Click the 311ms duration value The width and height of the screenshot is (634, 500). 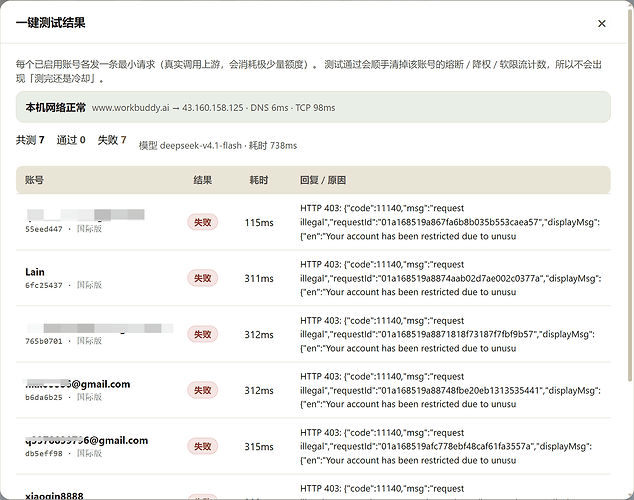tap(259, 278)
